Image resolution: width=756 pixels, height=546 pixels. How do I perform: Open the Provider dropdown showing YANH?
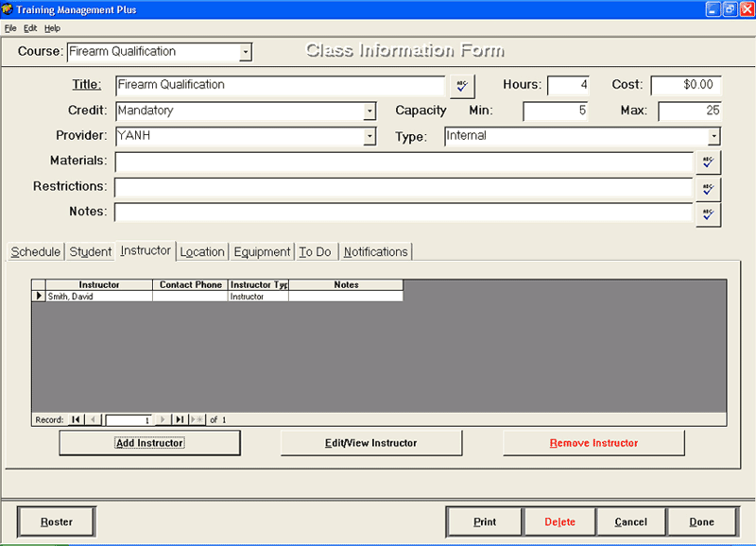[369, 136]
